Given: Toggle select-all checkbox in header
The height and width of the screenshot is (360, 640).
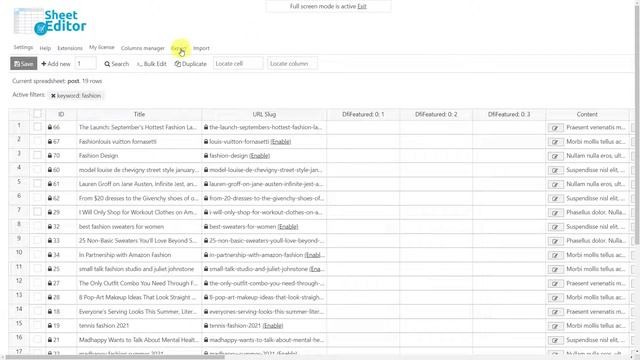Looking at the screenshot, I should pyautogui.click(x=37, y=114).
